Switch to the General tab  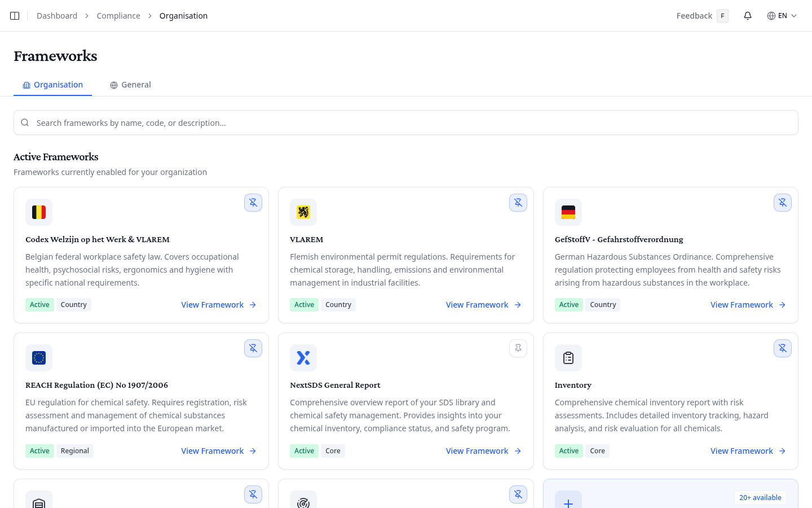pyautogui.click(x=130, y=85)
